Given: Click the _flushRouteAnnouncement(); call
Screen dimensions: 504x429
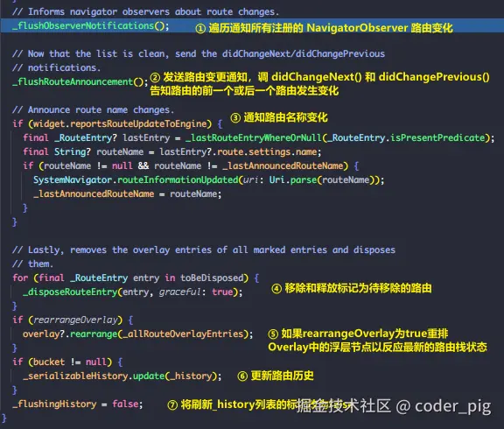Looking at the screenshot, I should (80, 81).
